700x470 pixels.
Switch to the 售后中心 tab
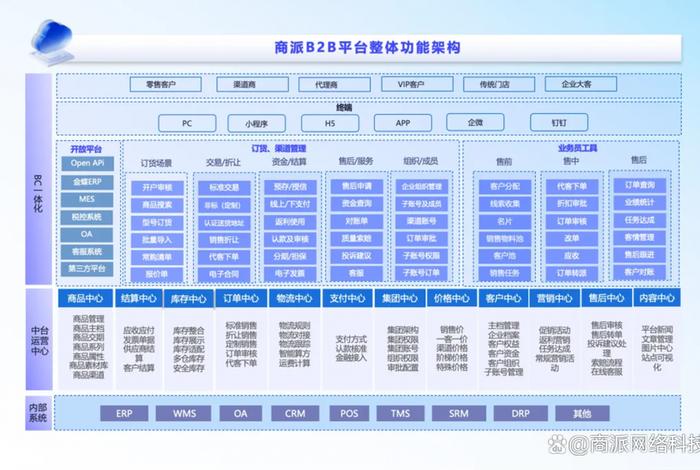point(606,298)
